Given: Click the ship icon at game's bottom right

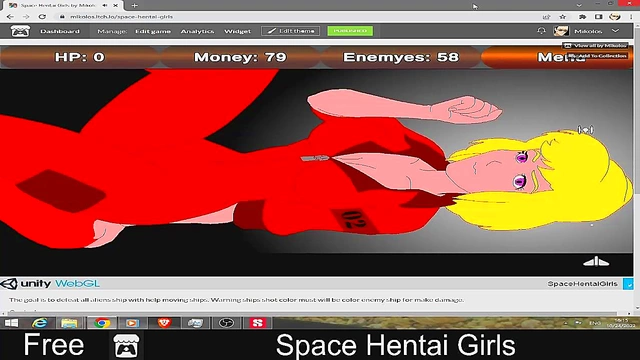Looking at the screenshot, I should click(x=596, y=262).
